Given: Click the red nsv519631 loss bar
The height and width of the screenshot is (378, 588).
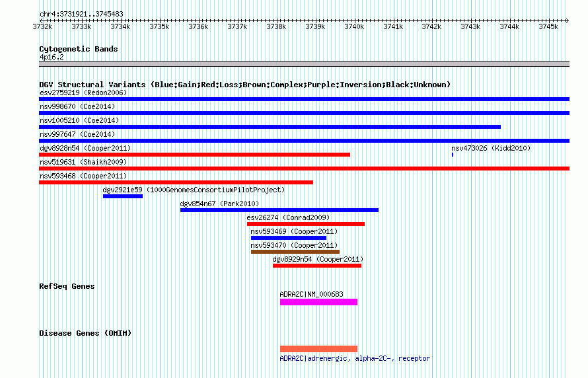Looking at the screenshot, I should tap(304, 169).
